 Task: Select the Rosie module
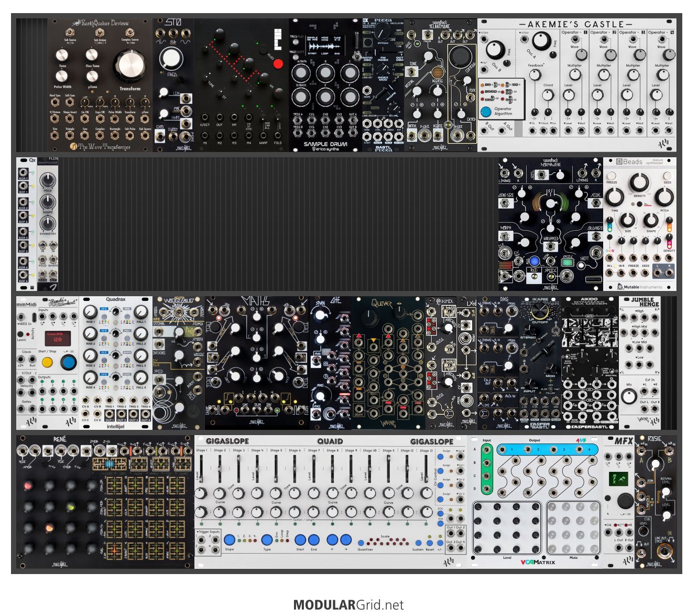[656, 502]
